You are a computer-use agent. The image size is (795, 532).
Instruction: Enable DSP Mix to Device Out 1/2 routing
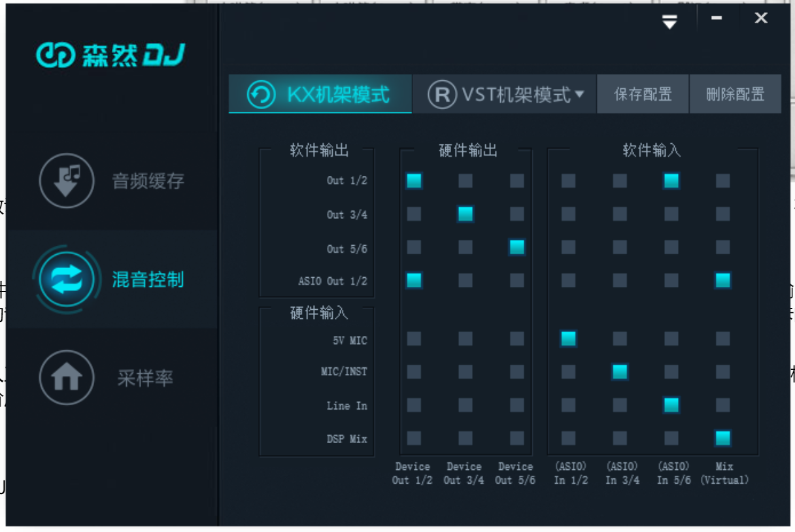click(x=414, y=438)
